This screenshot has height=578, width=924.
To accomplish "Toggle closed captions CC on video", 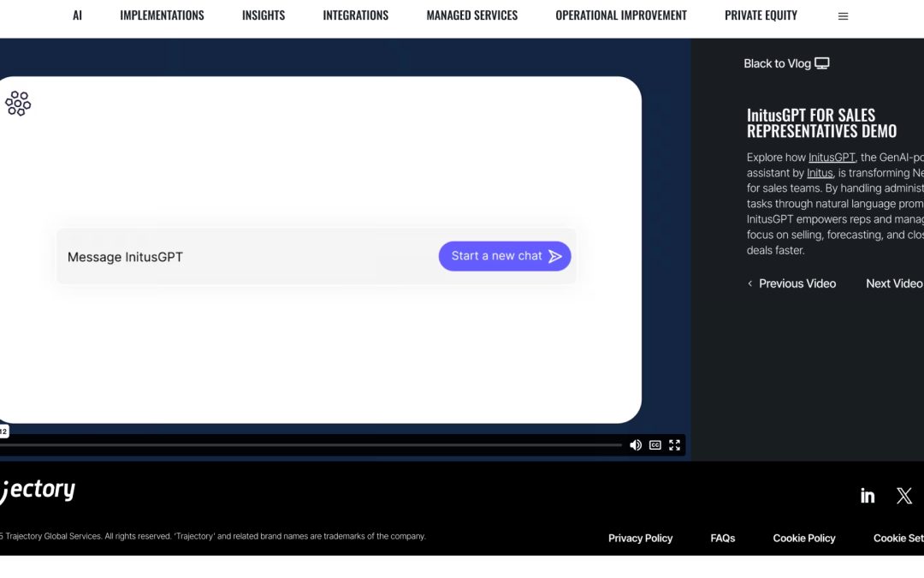I will click(x=655, y=445).
